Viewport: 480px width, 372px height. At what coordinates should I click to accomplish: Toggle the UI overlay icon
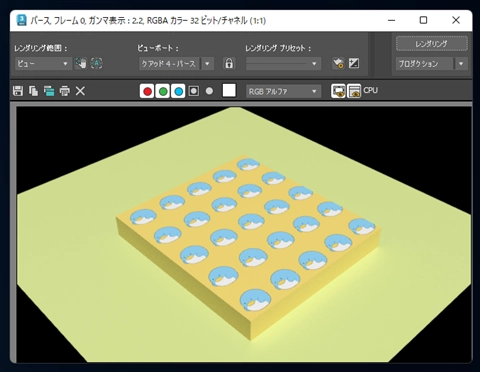point(338,91)
